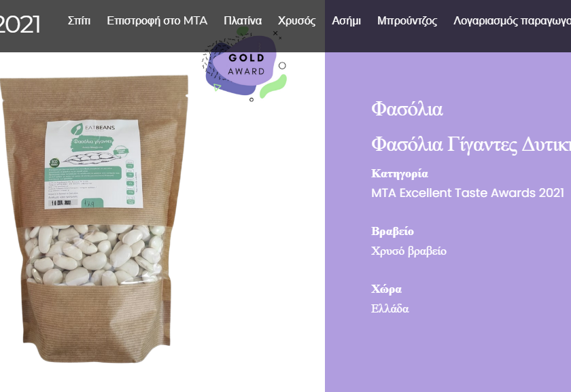Open the Σπίτι menu item
This screenshot has width=571, height=392.
79,21
